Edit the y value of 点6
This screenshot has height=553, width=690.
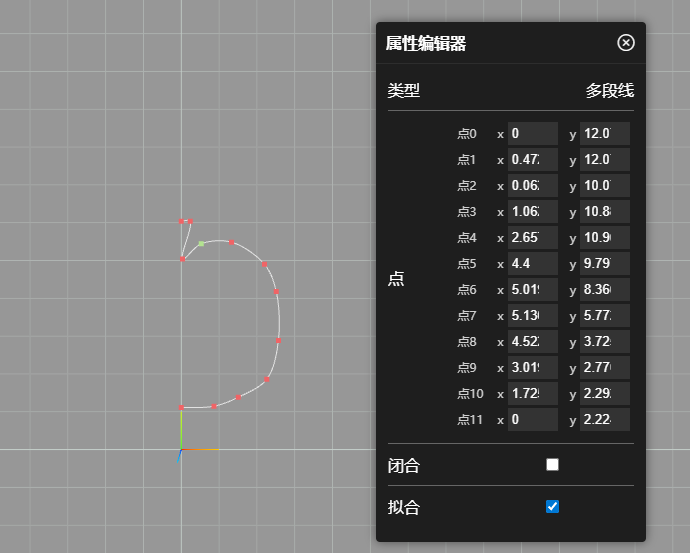[x=604, y=290]
